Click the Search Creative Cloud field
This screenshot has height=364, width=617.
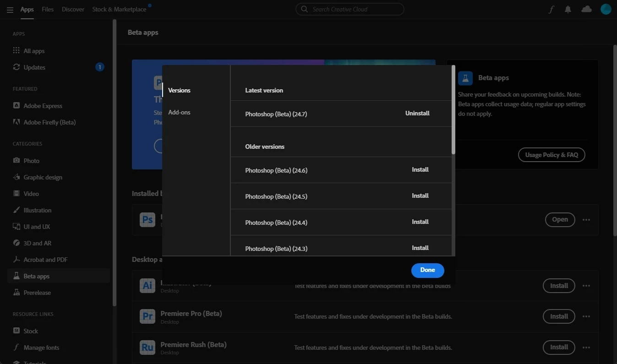pyautogui.click(x=350, y=9)
